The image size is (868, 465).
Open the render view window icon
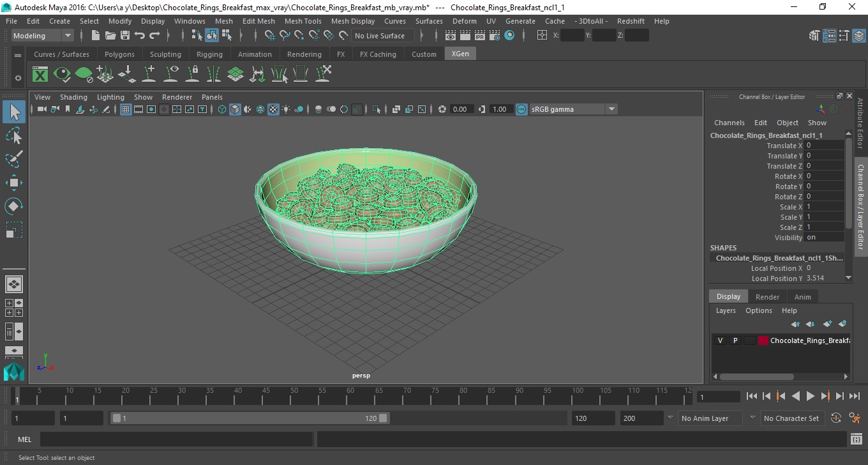(451, 36)
